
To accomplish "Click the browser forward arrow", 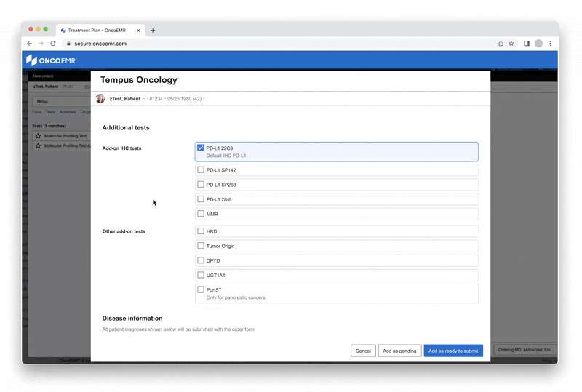I will coord(41,44).
